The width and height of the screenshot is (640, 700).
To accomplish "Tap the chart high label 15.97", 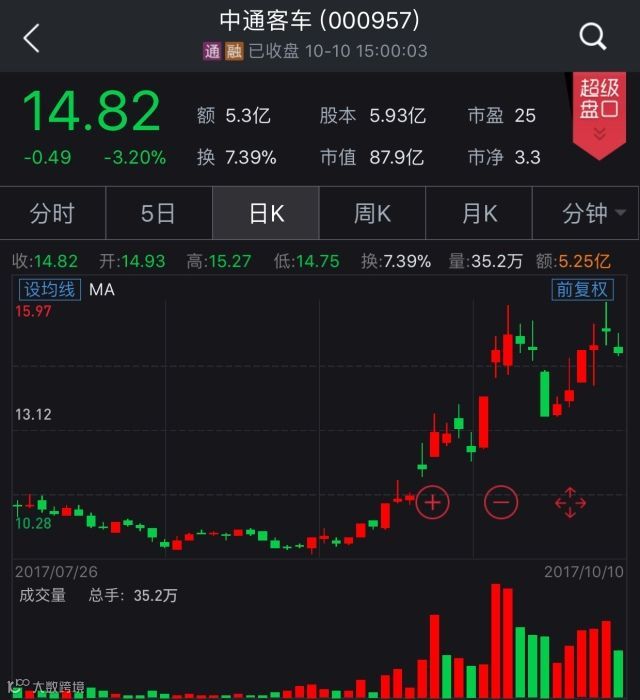I will [33, 311].
